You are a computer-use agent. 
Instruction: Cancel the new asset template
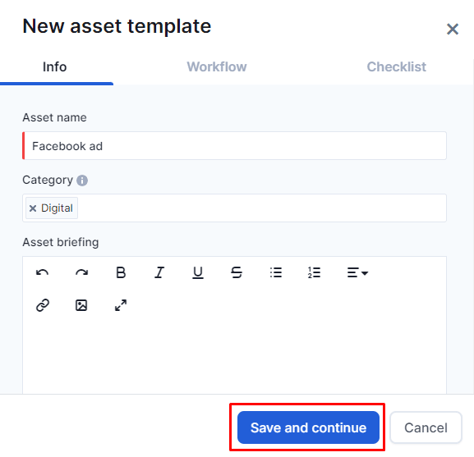pos(426,428)
